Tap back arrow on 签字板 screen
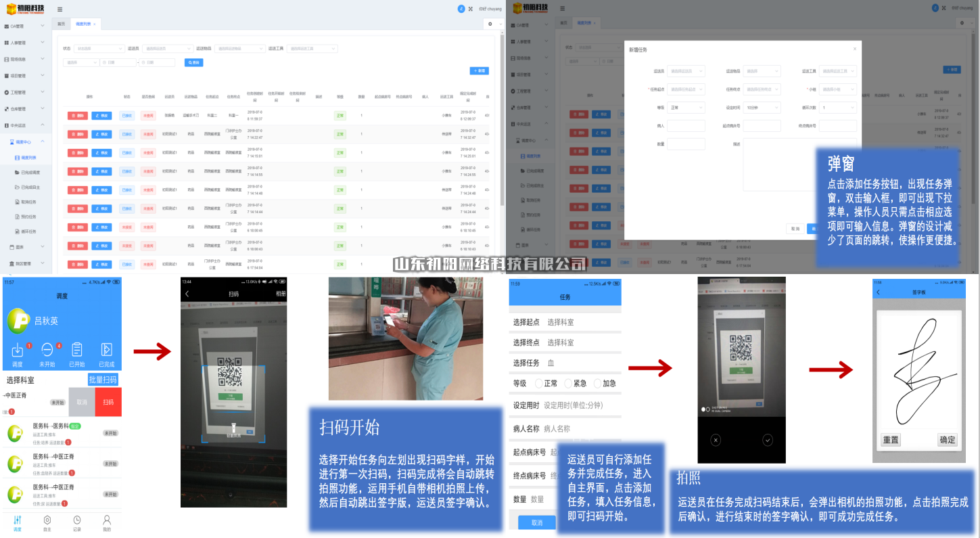Image resolution: width=980 pixels, height=538 pixels. (x=879, y=292)
